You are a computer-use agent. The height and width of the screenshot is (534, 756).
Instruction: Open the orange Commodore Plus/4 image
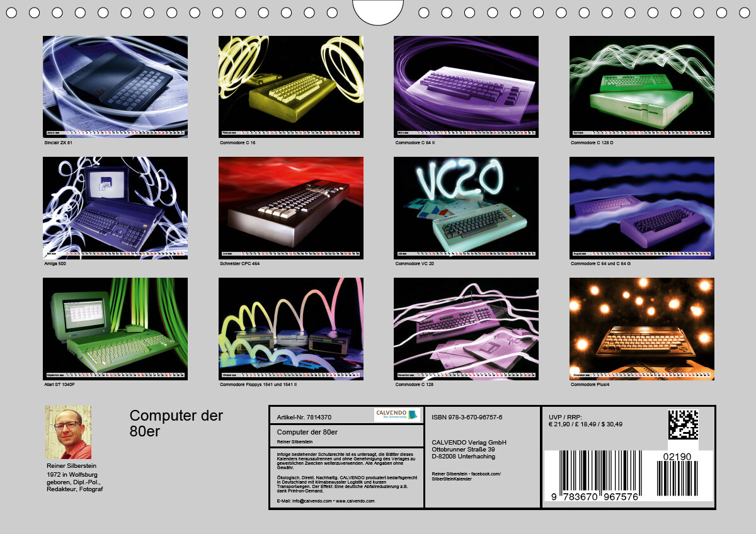point(642,329)
